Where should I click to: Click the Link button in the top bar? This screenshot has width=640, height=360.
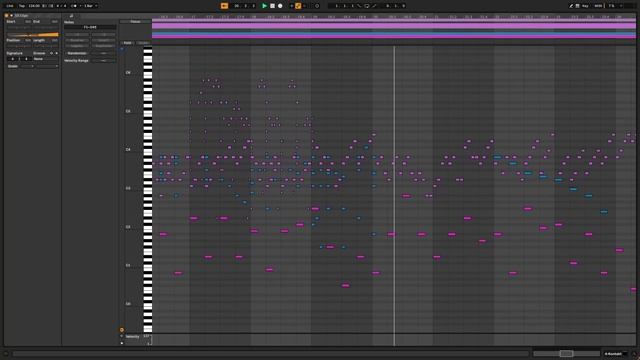(9, 6)
